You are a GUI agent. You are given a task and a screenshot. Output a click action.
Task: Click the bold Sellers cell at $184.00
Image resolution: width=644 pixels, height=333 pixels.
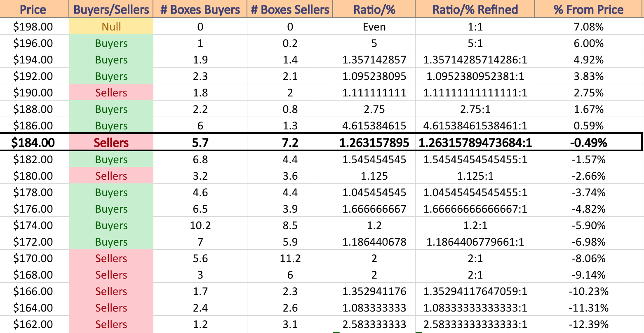(111, 143)
